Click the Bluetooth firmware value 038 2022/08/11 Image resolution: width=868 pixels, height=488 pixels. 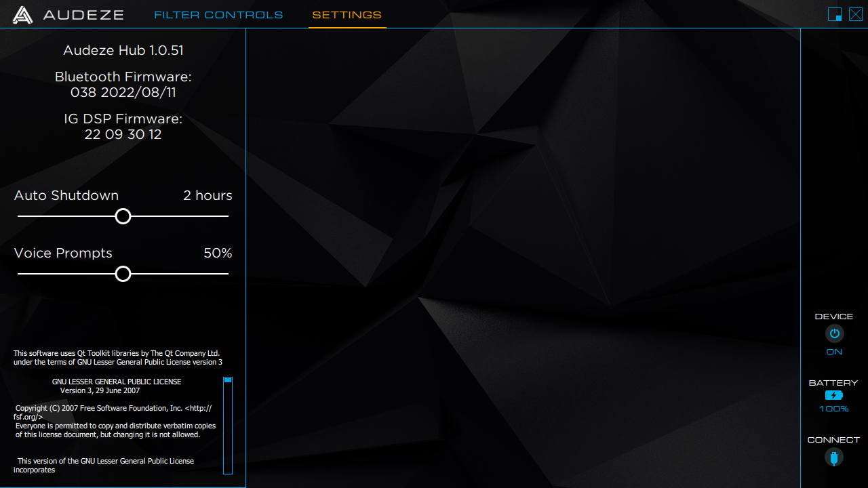click(x=123, y=92)
